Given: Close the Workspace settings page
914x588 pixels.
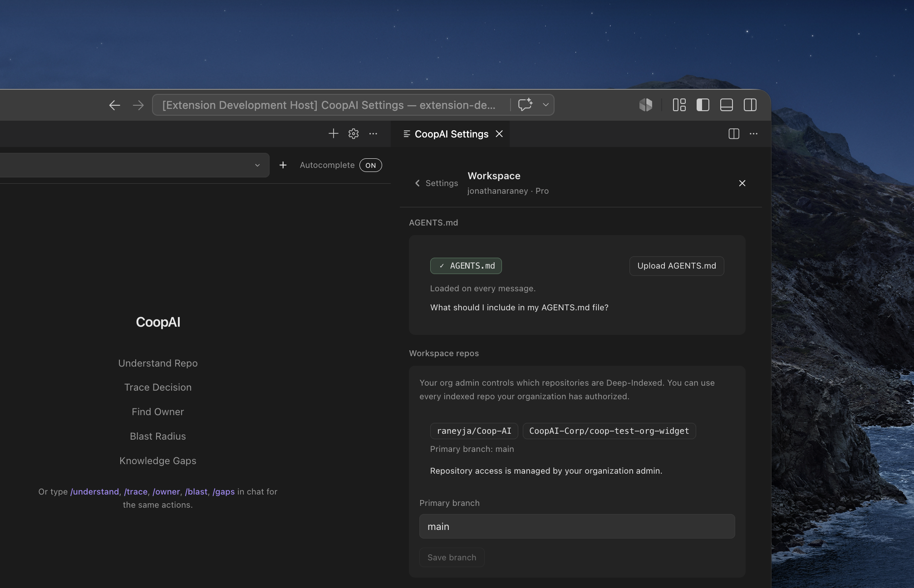Looking at the screenshot, I should point(742,183).
